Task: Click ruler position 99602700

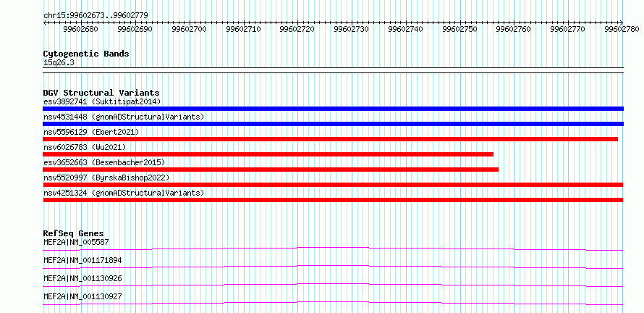Action: (x=190, y=29)
